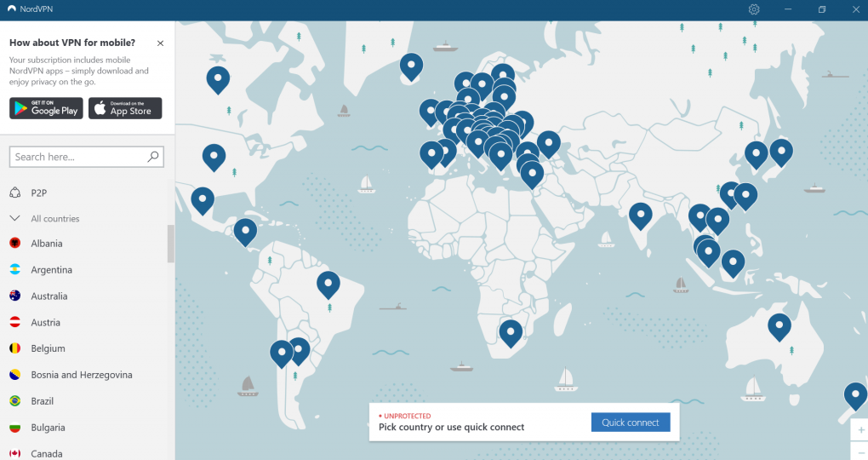
Task: Select the Australia flag icon
Action: [15, 296]
